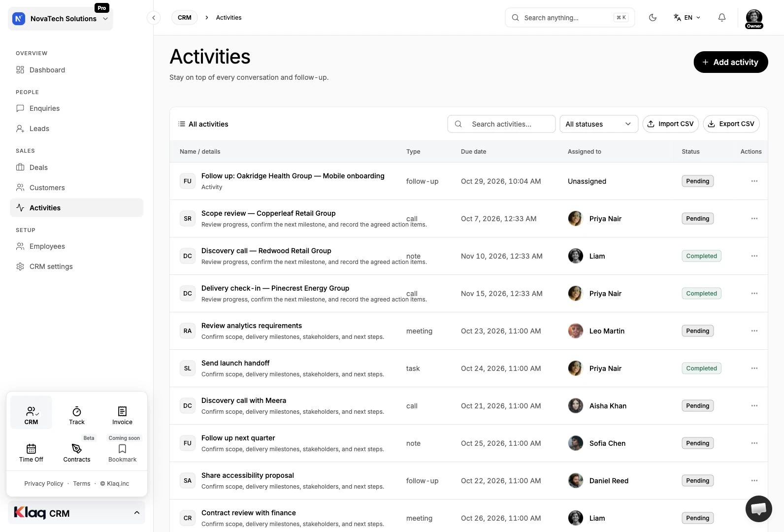Click the Add activity button
784x532 pixels.
pos(730,62)
